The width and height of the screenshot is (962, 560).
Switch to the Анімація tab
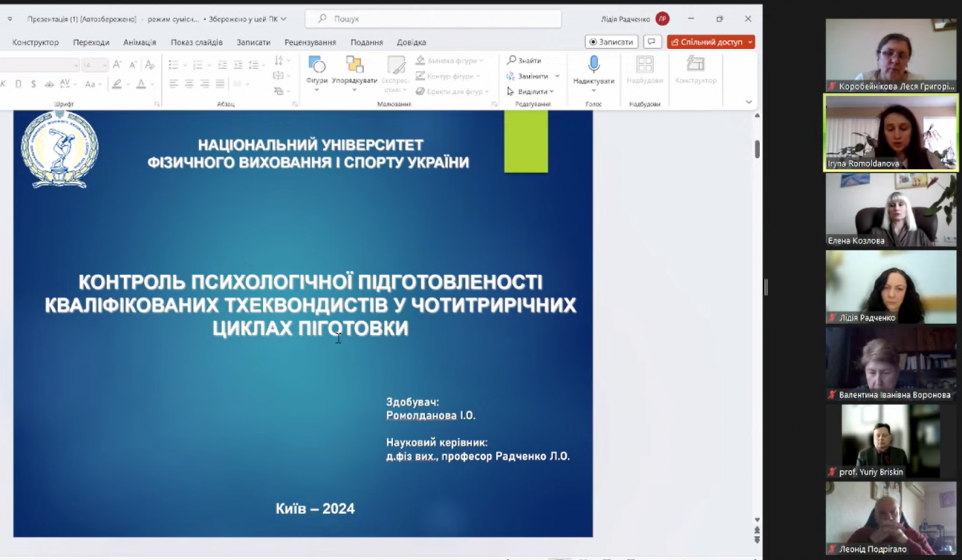pyautogui.click(x=139, y=42)
